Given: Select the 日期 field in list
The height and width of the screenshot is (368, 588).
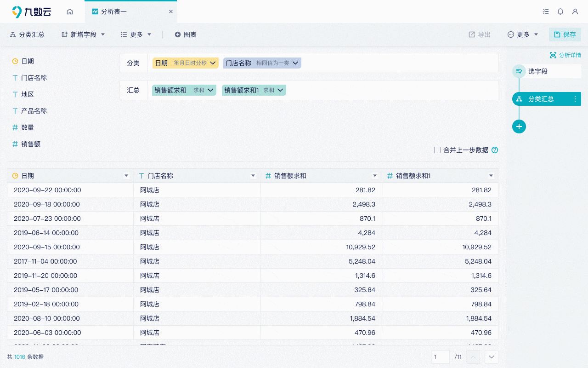Looking at the screenshot, I should point(28,61).
